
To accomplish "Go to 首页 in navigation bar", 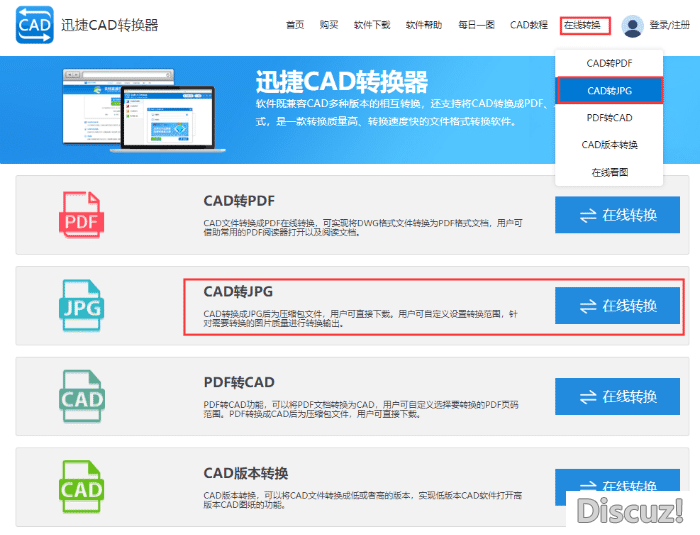I will [x=294, y=25].
